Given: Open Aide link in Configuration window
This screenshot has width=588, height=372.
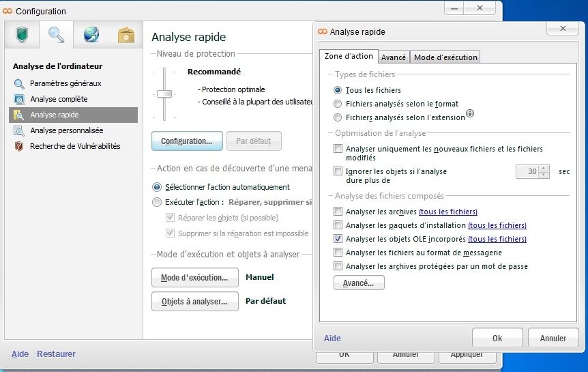Looking at the screenshot, I should click(x=20, y=354).
